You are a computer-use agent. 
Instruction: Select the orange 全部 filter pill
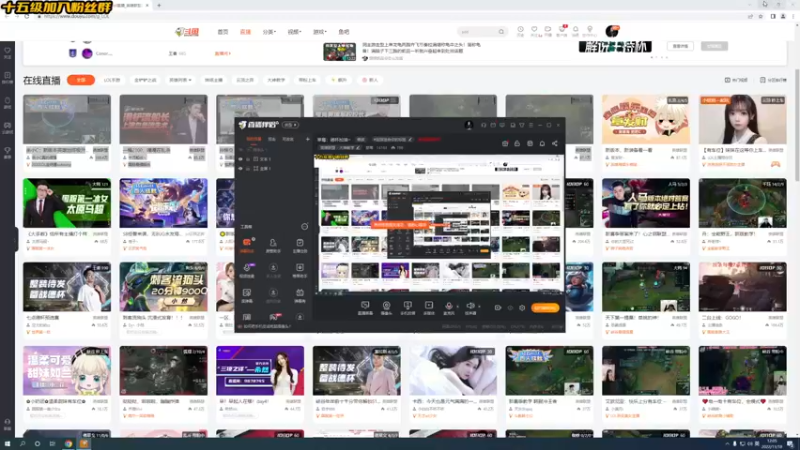click(x=81, y=80)
